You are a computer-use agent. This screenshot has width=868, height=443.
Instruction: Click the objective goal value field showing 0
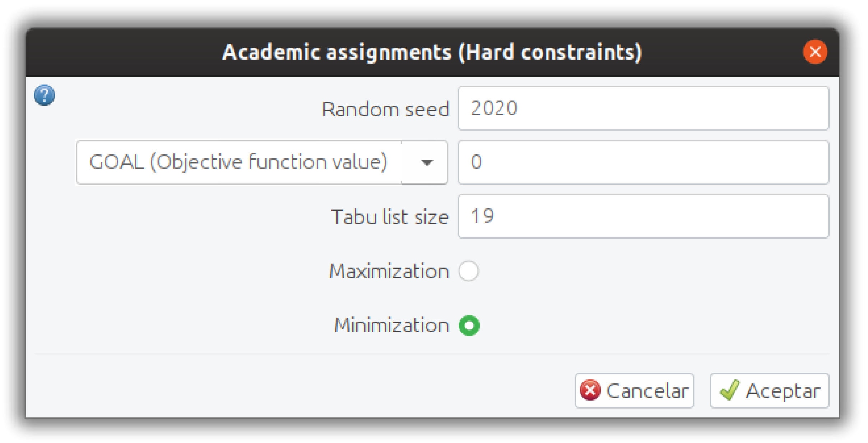pos(643,162)
